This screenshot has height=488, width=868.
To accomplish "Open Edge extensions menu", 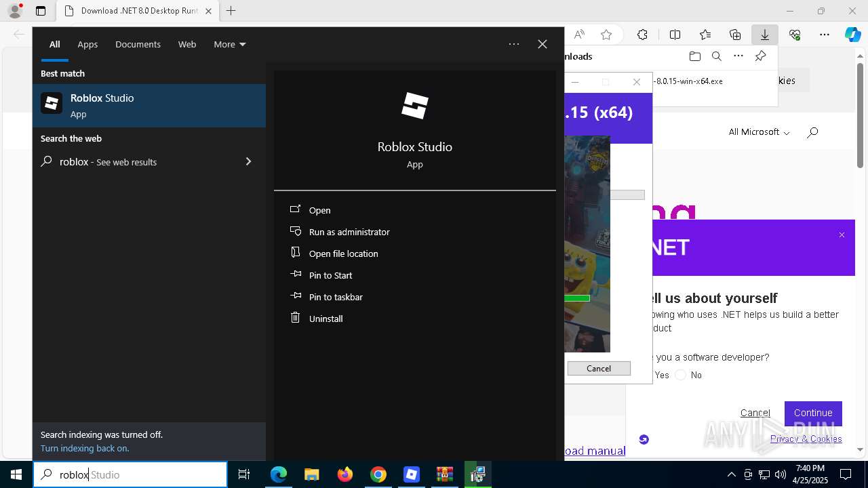I will click(642, 35).
